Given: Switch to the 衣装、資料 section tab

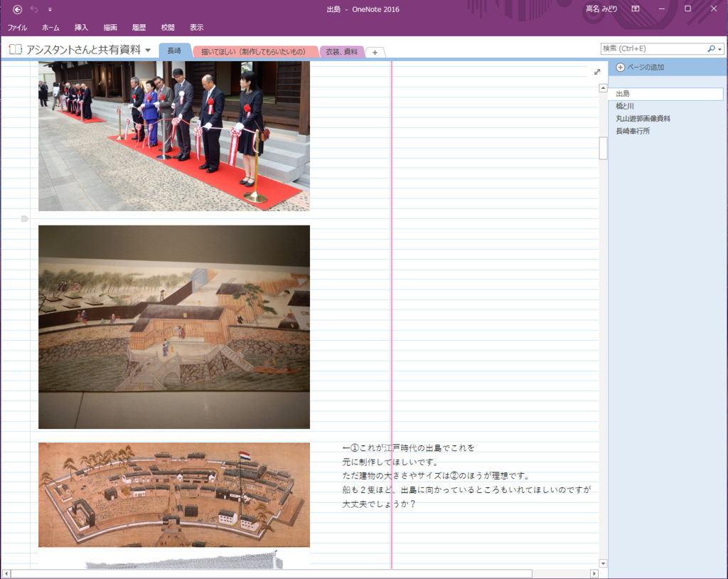Looking at the screenshot, I should click(x=342, y=52).
